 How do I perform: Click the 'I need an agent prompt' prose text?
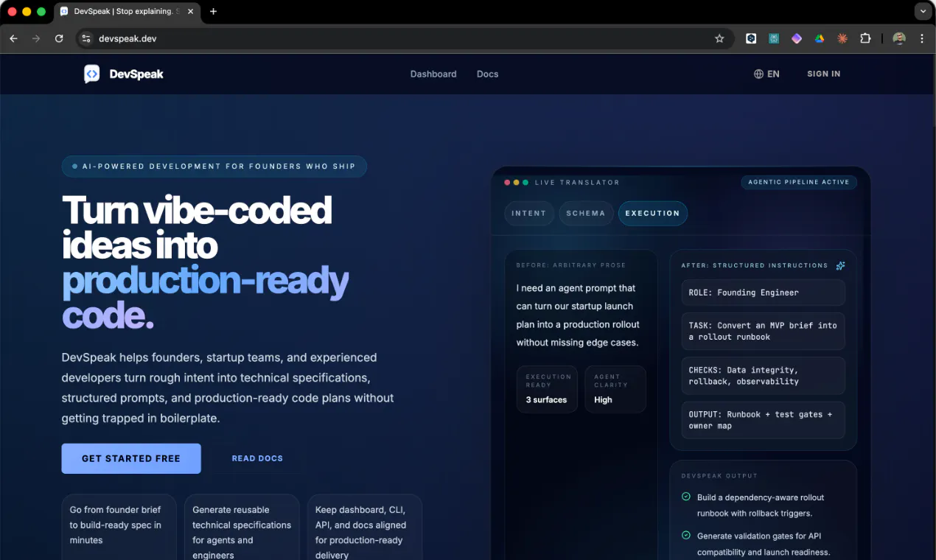578,315
